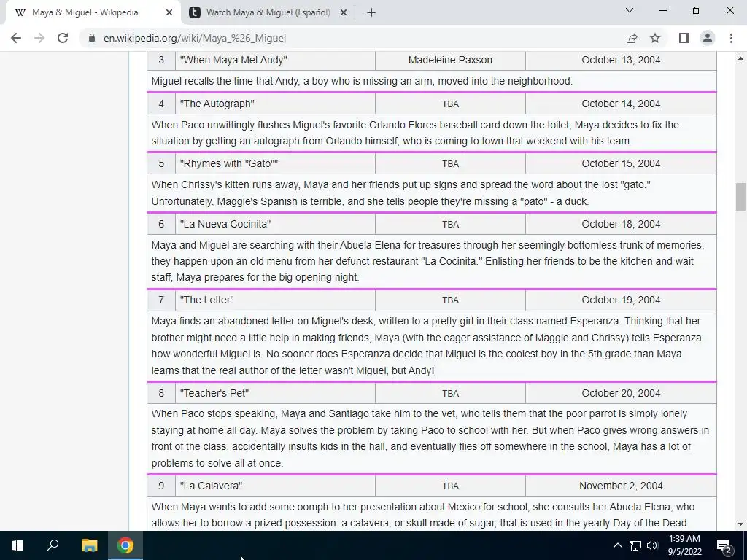The height and width of the screenshot is (560, 747).
Task: View site info via padlock icon
Action: [92, 38]
